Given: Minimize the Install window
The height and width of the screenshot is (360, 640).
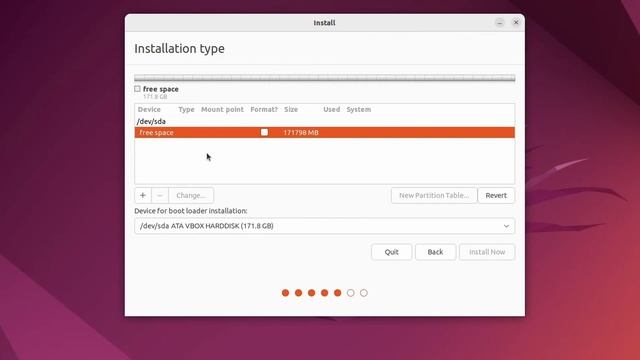Looking at the screenshot, I should (x=500, y=23).
